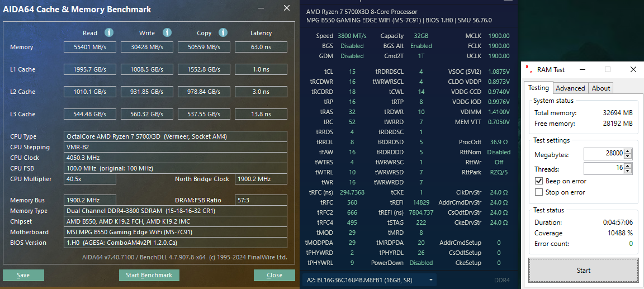Screen dimensions: 644x289
Task: Click the RttPark value RZQ/5
Action: click(499, 172)
